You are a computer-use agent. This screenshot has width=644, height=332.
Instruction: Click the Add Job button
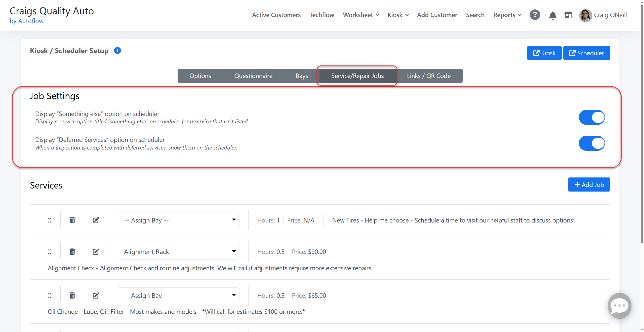589,185
